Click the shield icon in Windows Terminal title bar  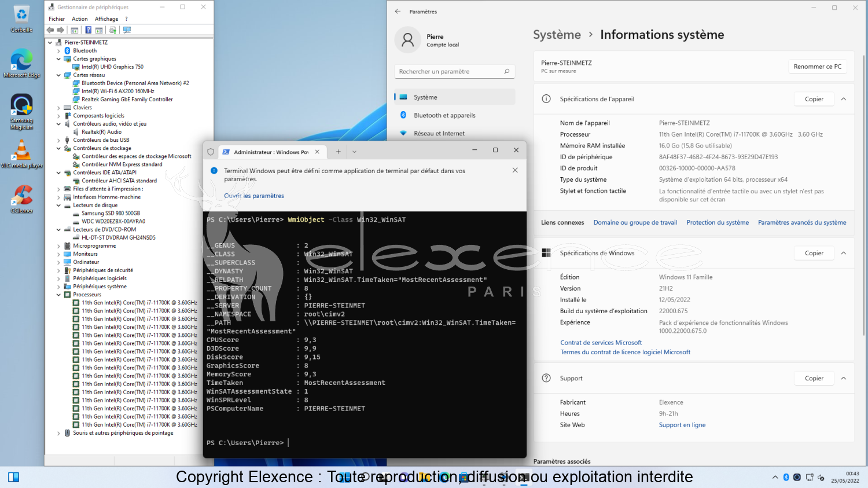(x=211, y=152)
